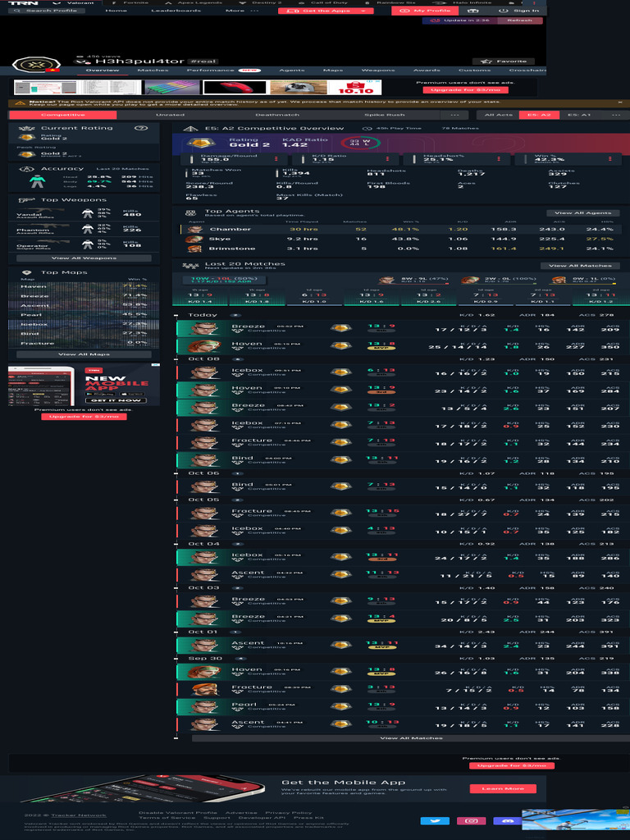Open Headshot% card options menu
This screenshot has width=630, height=840.
(499, 159)
